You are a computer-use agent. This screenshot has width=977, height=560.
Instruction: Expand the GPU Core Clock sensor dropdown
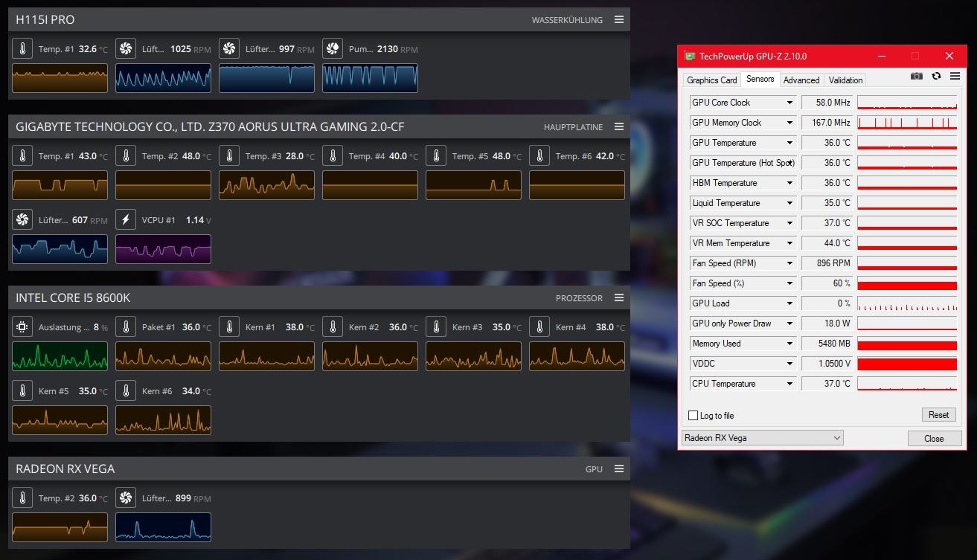pyautogui.click(x=789, y=103)
